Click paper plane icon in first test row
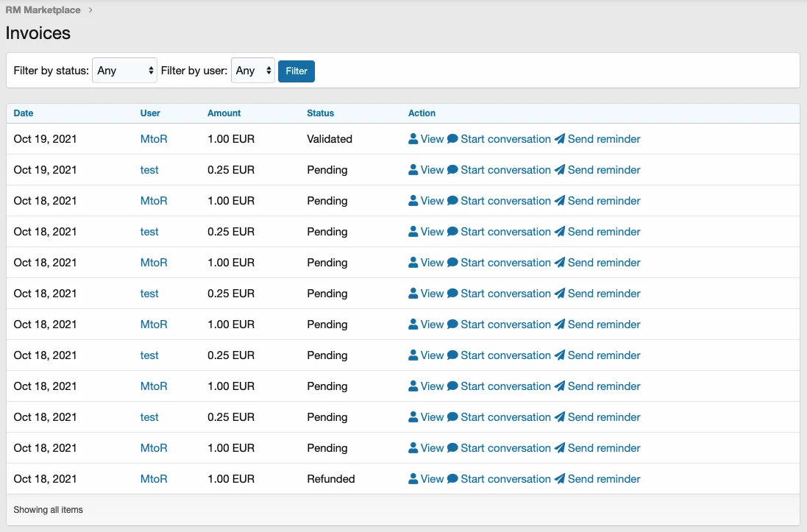The width and height of the screenshot is (807, 532). click(560, 170)
